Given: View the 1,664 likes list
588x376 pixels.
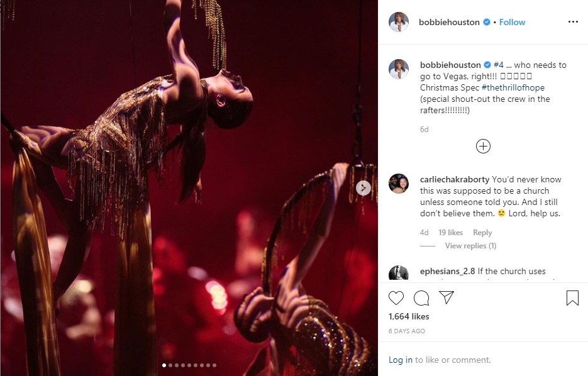Looking at the screenshot, I should click(x=409, y=316).
